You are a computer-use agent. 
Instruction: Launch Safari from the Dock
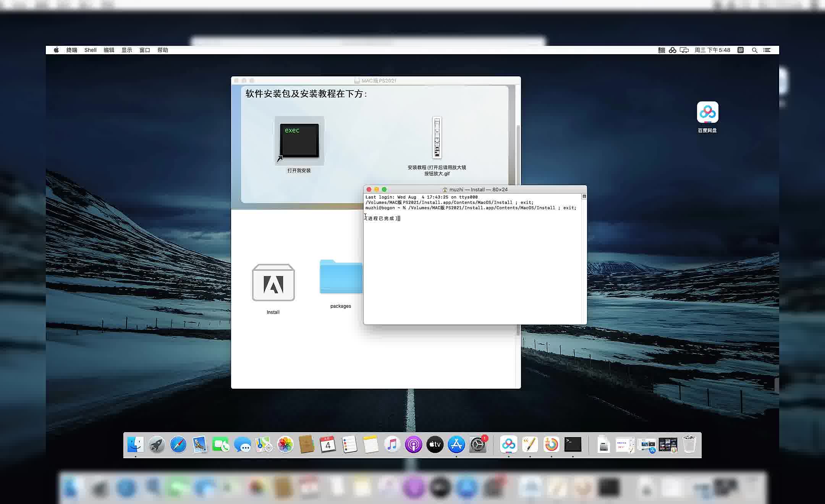pyautogui.click(x=178, y=444)
